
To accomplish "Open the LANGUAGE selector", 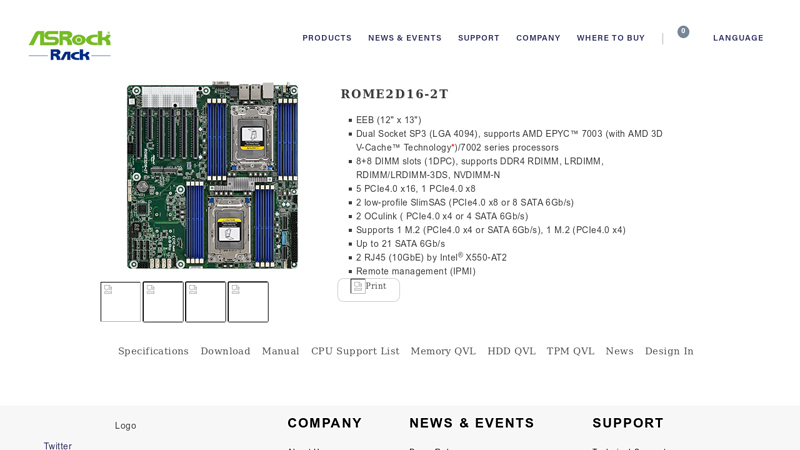I will (737, 38).
